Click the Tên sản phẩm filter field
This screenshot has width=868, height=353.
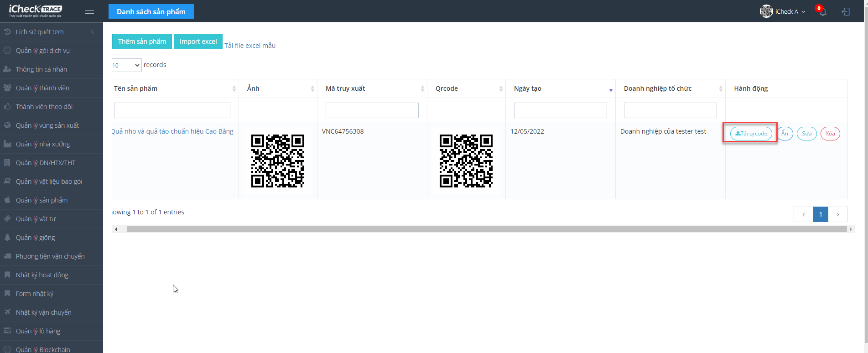click(x=172, y=110)
